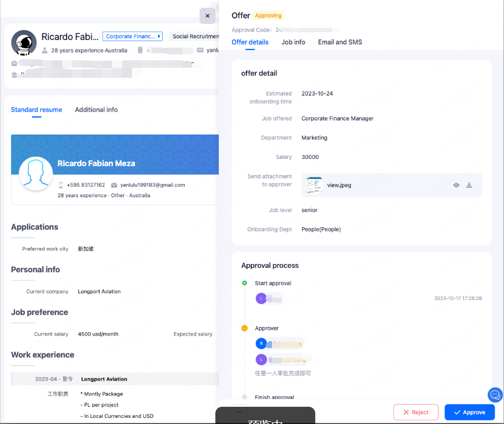The width and height of the screenshot is (504, 424).
Task: Click salary value 30000
Action: point(310,157)
